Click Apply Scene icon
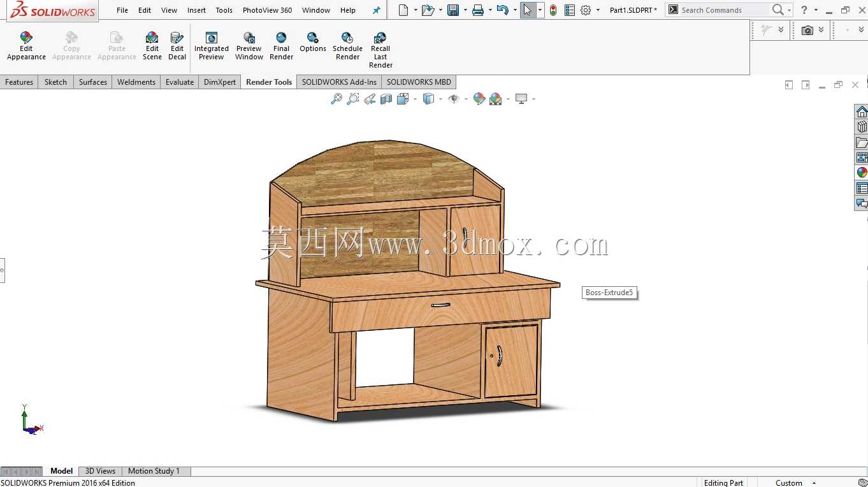This screenshot has width=868, height=487. click(496, 99)
